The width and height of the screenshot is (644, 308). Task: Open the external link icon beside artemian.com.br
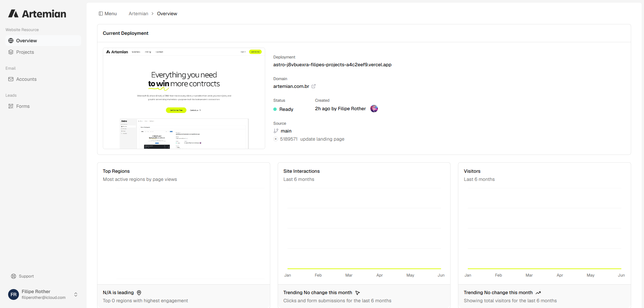[x=314, y=86]
